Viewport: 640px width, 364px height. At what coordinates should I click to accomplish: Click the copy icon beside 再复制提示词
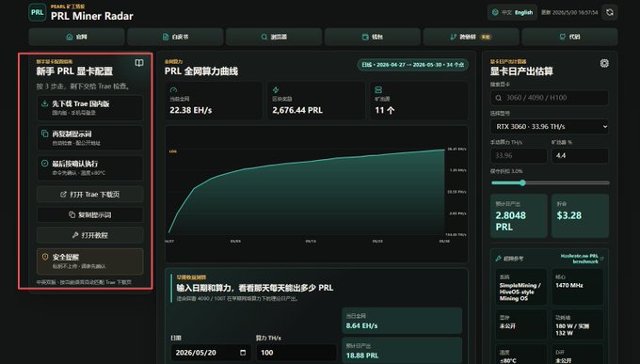tap(45, 134)
